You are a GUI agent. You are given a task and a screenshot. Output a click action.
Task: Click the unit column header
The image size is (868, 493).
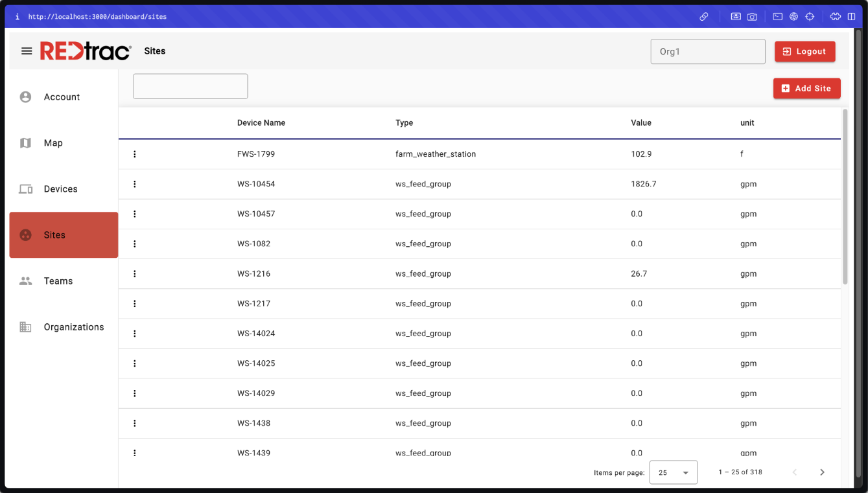point(747,122)
